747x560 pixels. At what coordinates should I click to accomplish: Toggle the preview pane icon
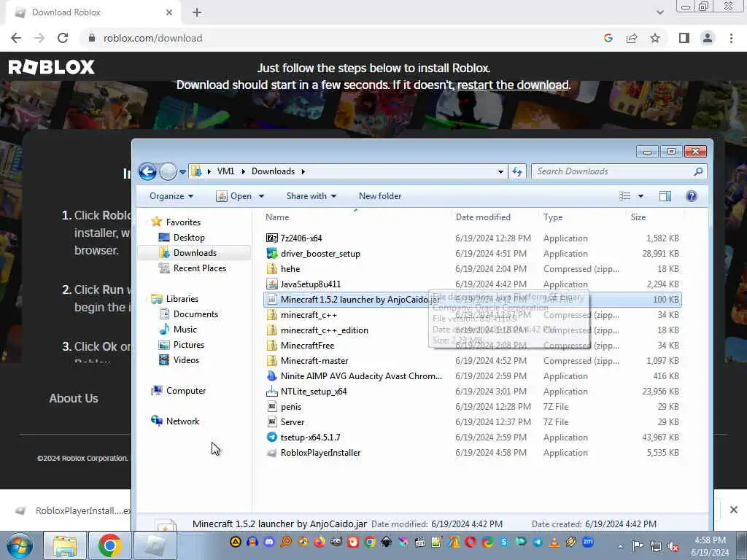coord(665,196)
